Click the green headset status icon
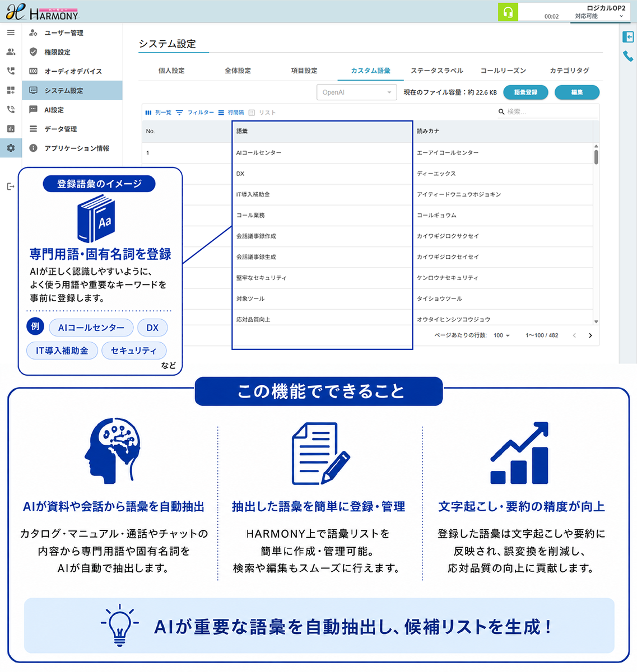Screen dimensions: 637x672 [508, 12]
